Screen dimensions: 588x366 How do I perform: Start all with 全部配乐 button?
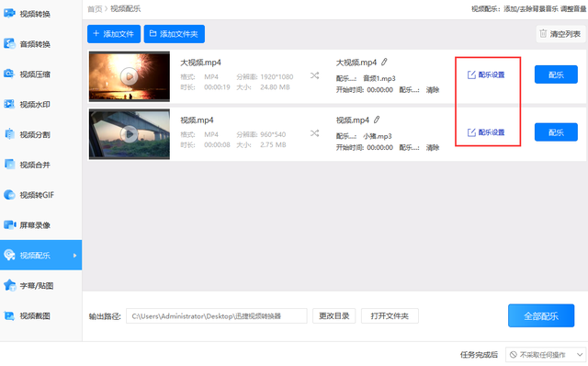point(541,315)
